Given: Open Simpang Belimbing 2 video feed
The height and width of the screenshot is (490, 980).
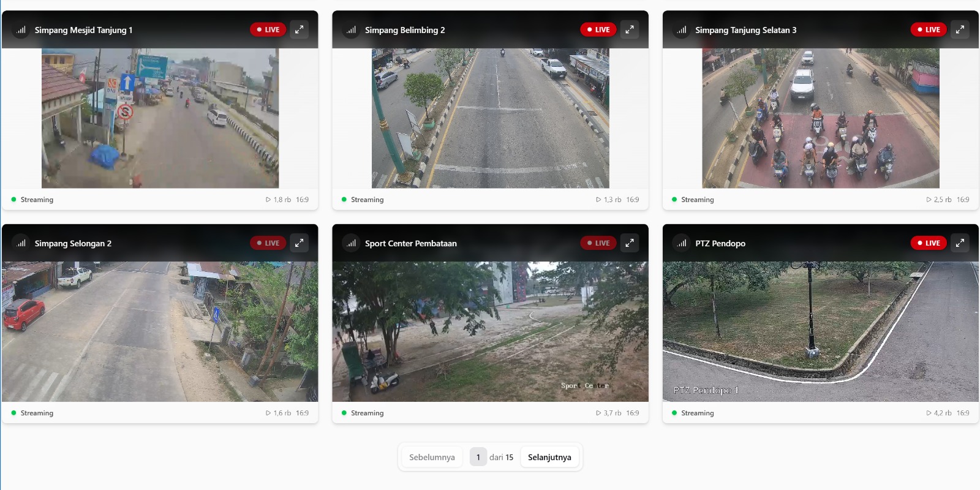Looking at the screenshot, I should 490,118.
